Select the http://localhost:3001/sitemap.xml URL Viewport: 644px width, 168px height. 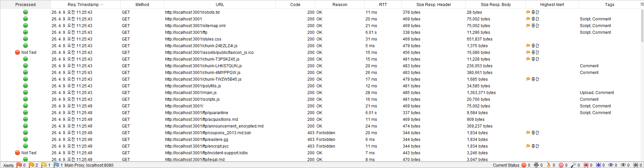(x=195, y=25)
